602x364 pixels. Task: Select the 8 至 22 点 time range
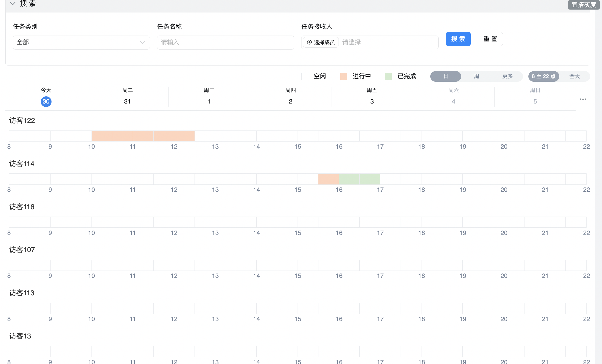coord(544,76)
